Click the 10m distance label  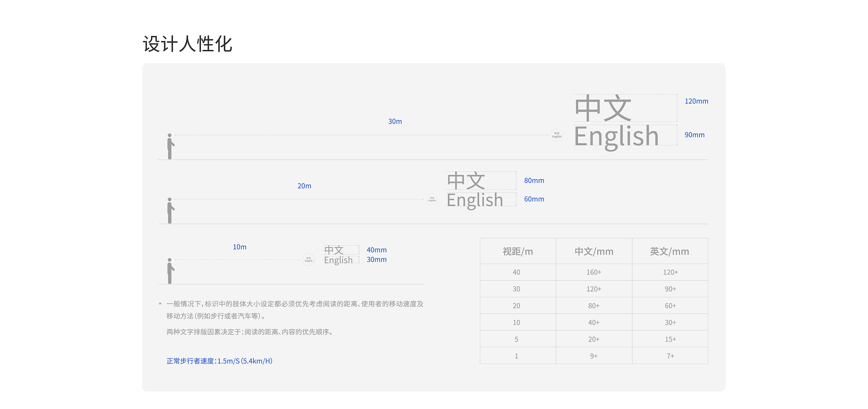click(240, 247)
